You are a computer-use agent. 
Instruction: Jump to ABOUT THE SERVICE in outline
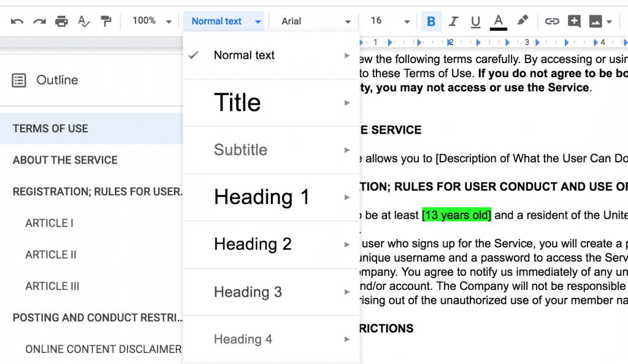pos(65,160)
